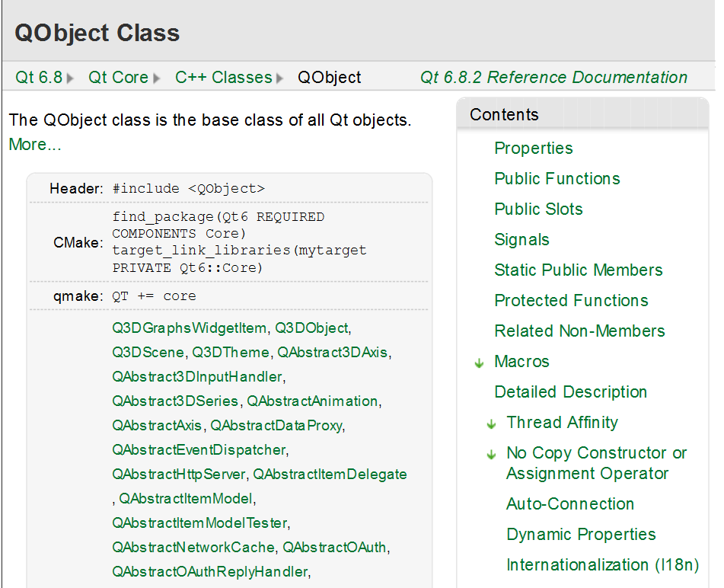Jump to Thread Affinity subsection
The width and height of the screenshot is (724, 588).
click(x=562, y=422)
